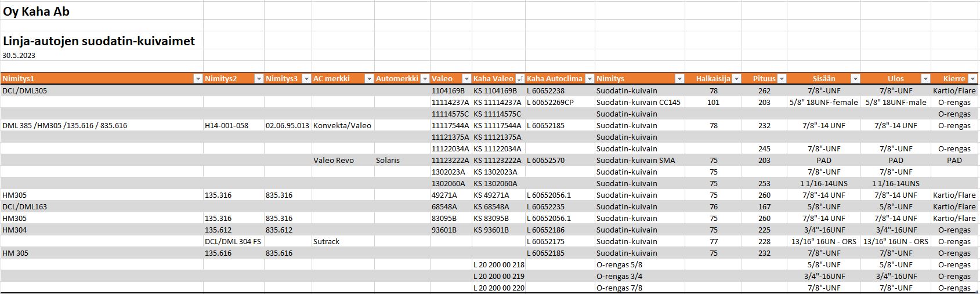
Task: Expand the Ulos column filter arrow
Action: [x=925, y=79]
